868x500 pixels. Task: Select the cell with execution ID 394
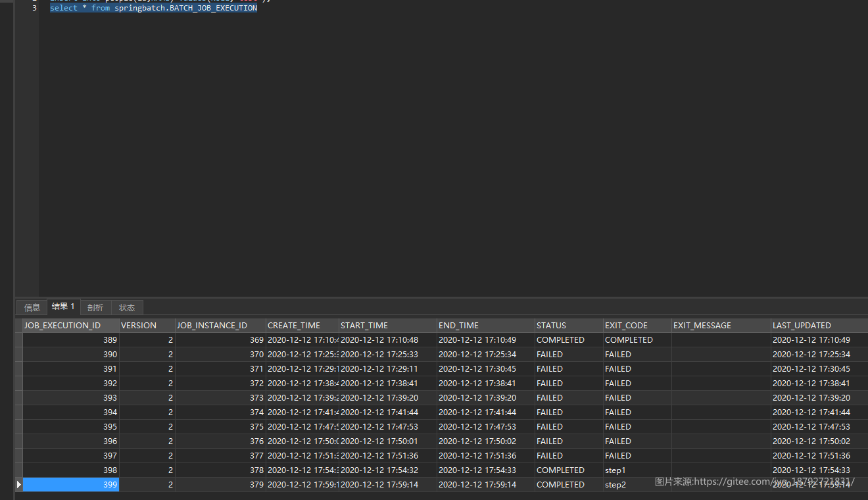[70, 413]
